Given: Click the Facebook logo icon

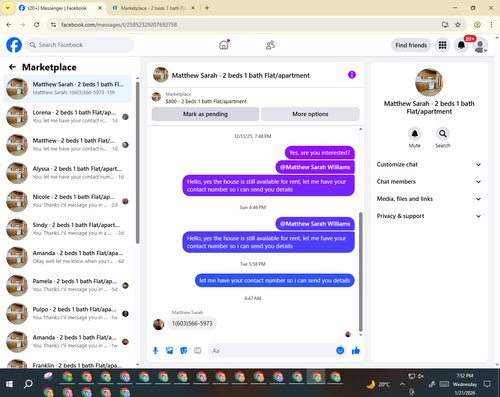Looking at the screenshot, I should point(14,45).
